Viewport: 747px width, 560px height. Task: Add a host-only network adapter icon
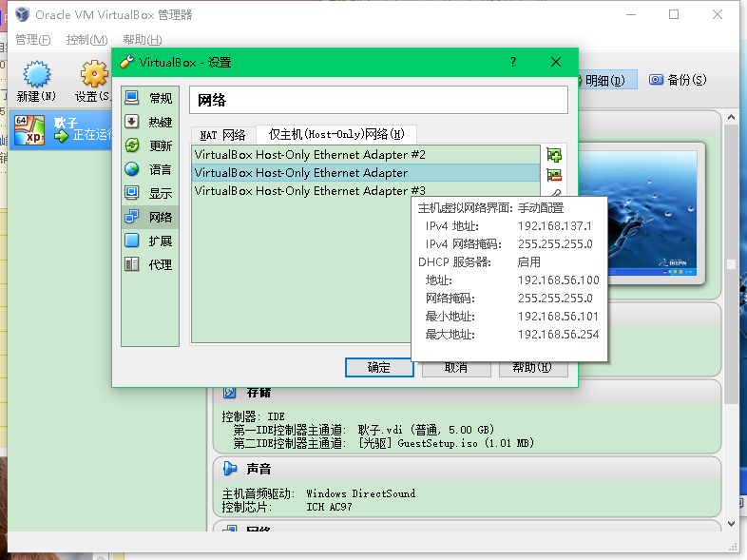554,155
